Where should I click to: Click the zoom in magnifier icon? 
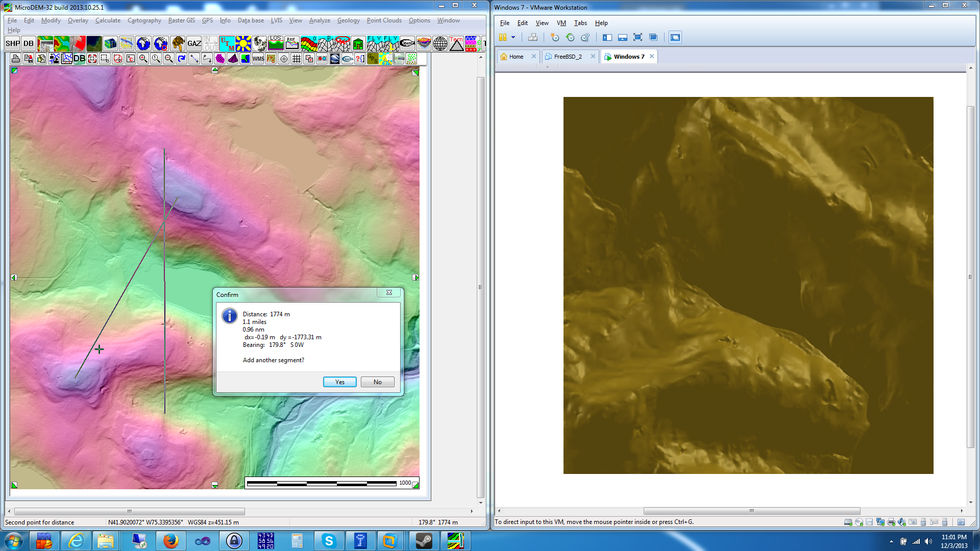click(143, 59)
